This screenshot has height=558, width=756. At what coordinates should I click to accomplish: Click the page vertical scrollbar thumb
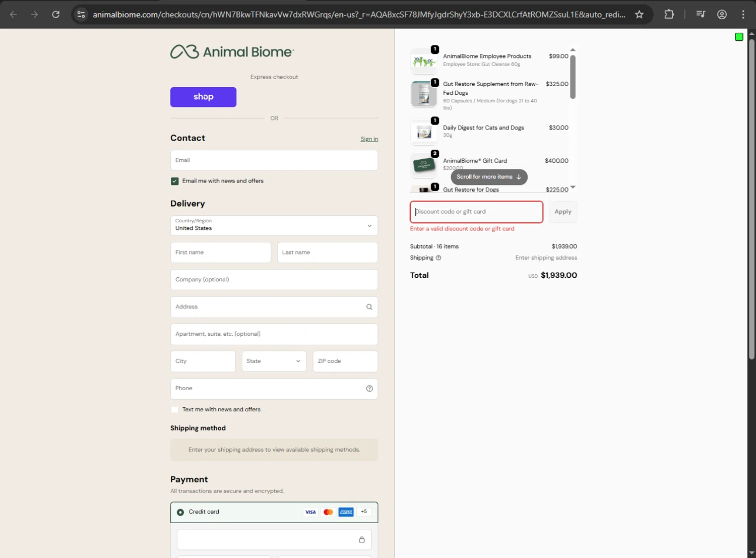tap(751, 199)
